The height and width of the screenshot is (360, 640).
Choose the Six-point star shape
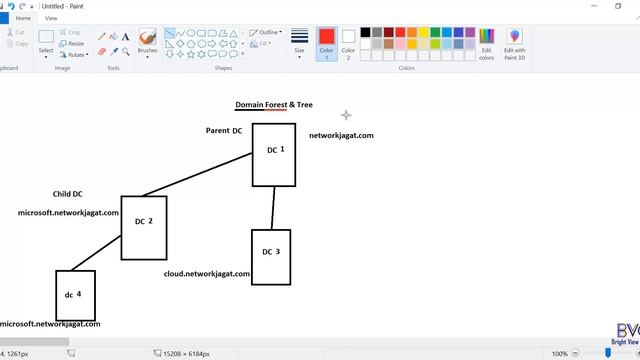pos(201,54)
